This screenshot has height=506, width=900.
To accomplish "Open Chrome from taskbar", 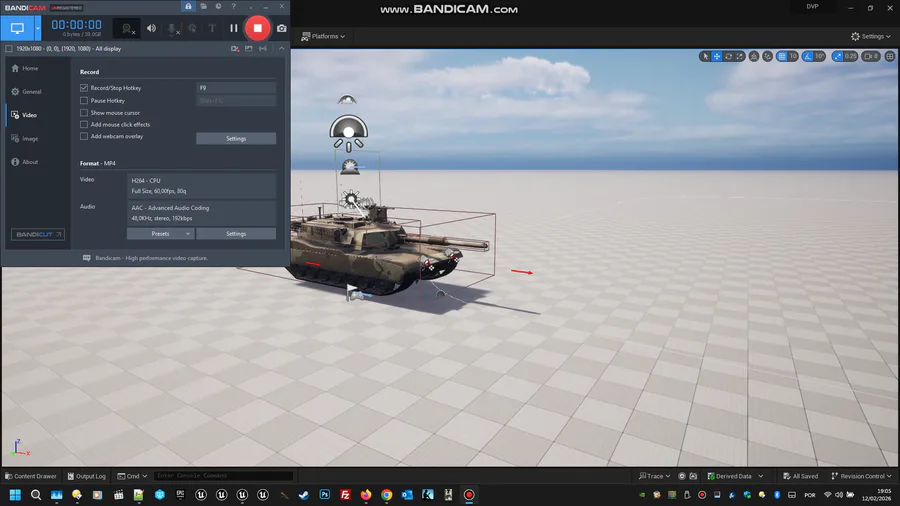I will click(x=386, y=495).
